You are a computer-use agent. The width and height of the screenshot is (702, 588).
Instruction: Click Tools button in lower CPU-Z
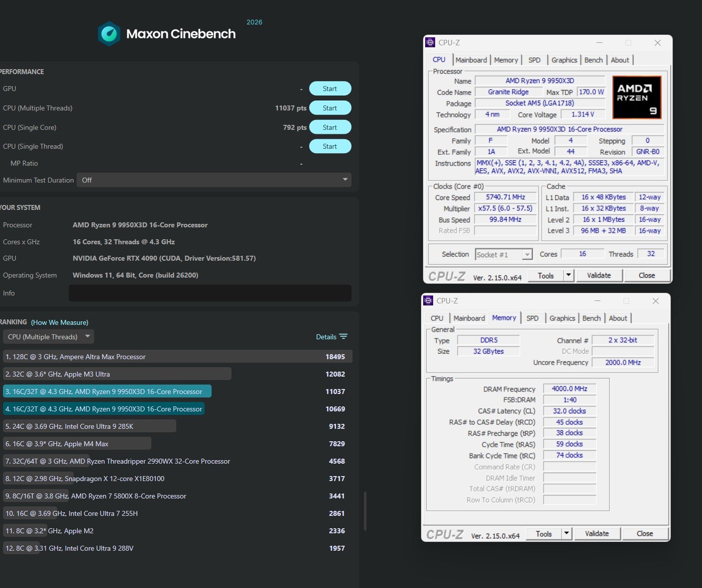(544, 534)
